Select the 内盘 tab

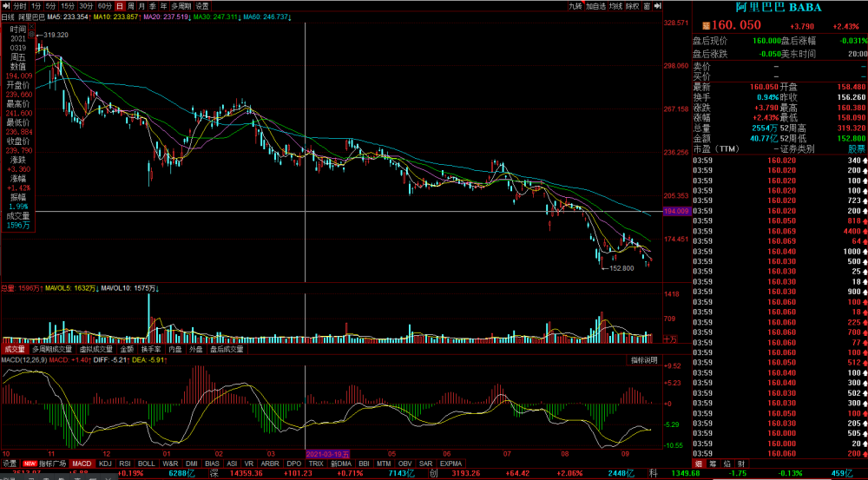coord(175,349)
